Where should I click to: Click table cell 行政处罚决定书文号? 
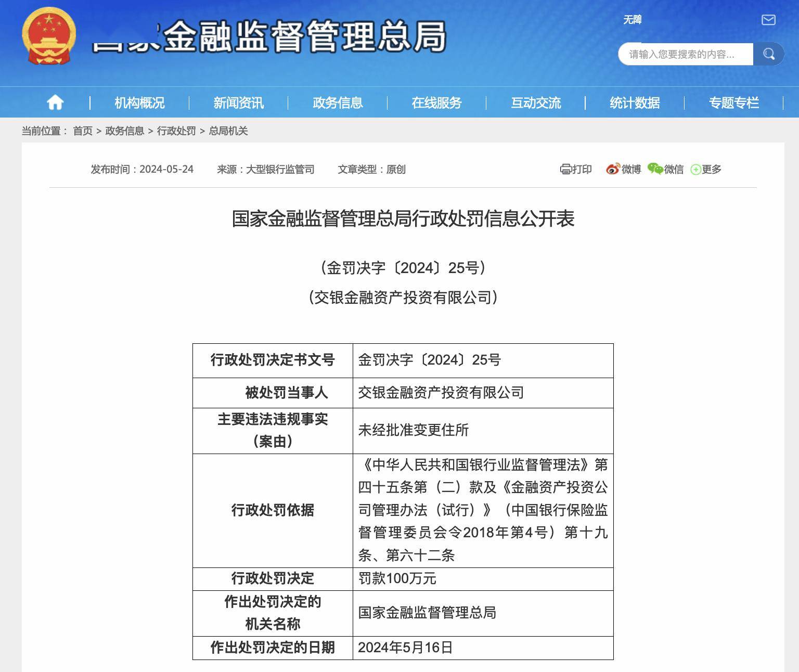273,360
